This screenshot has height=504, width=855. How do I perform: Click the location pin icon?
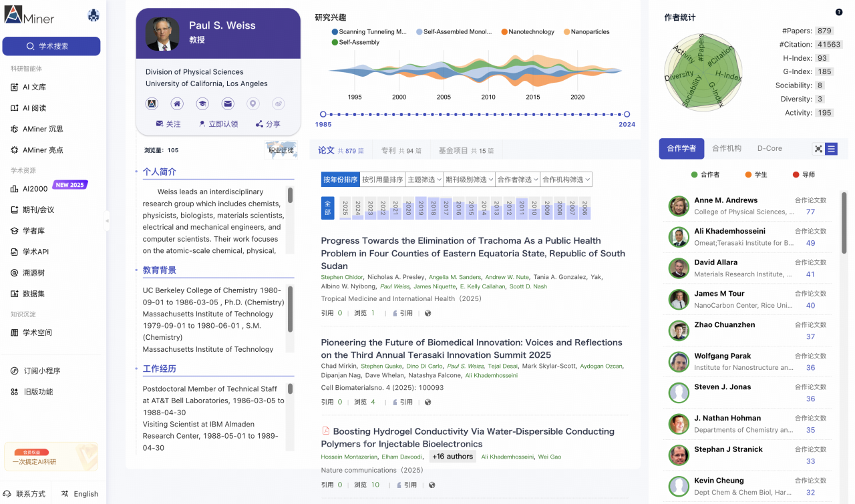pyautogui.click(x=252, y=103)
